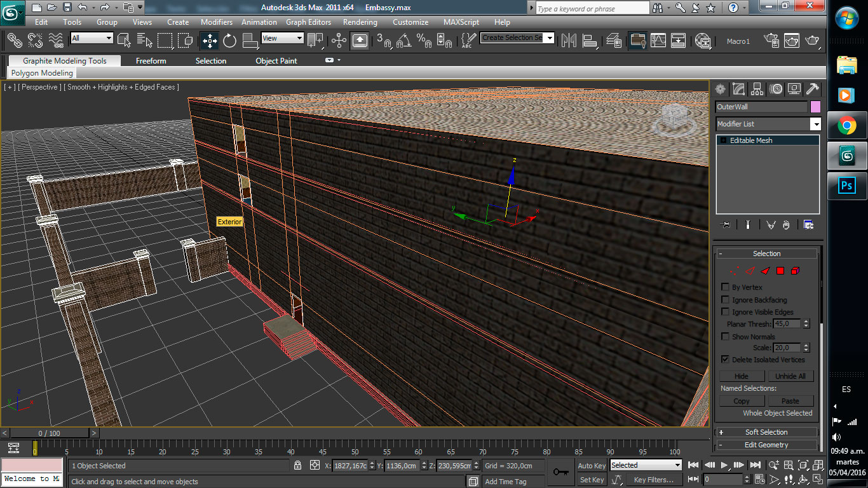
Task: Select the Polygon sub-object level icon
Action: [780, 271]
